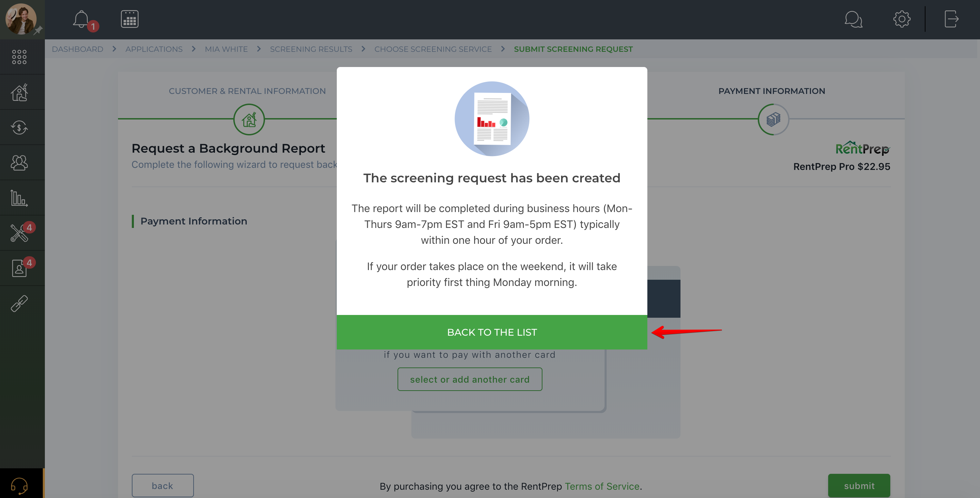Open the Terms of Service link
Image resolution: width=980 pixels, height=498 pixels.
point(602,486)
